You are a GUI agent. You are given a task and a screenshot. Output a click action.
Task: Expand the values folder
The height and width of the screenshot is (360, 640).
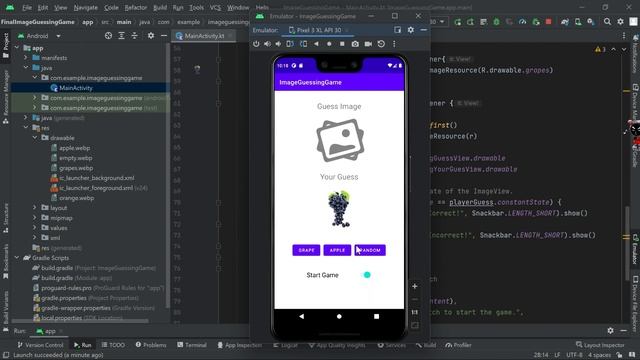35,228
